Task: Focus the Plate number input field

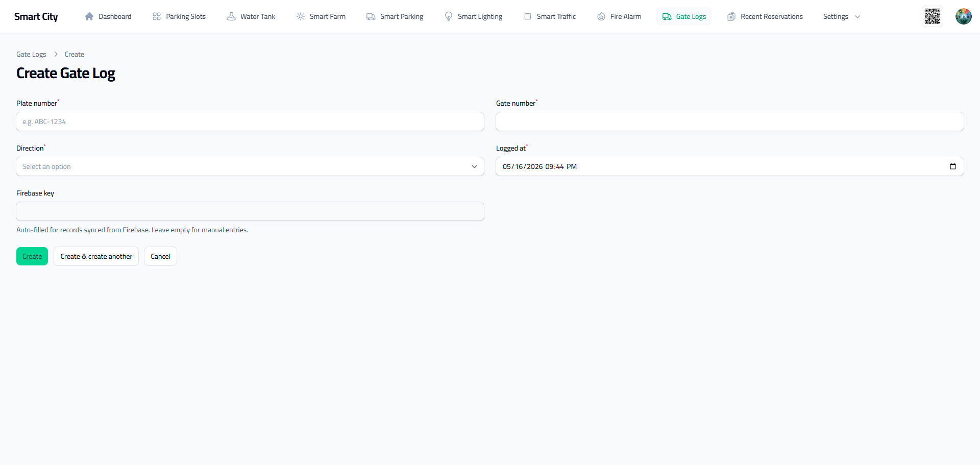Action: [250, 121]
